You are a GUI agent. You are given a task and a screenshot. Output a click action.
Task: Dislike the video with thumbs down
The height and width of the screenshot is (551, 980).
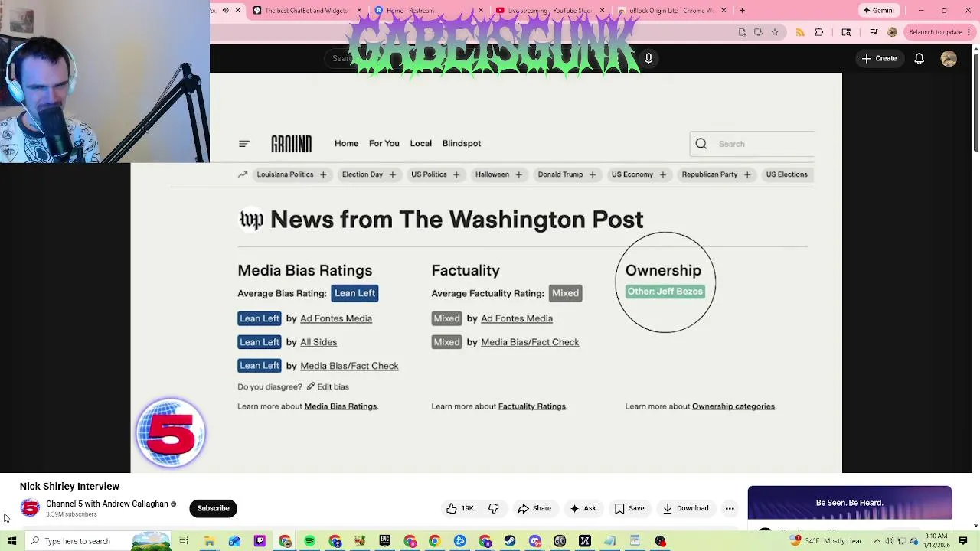tap(494, 508)
